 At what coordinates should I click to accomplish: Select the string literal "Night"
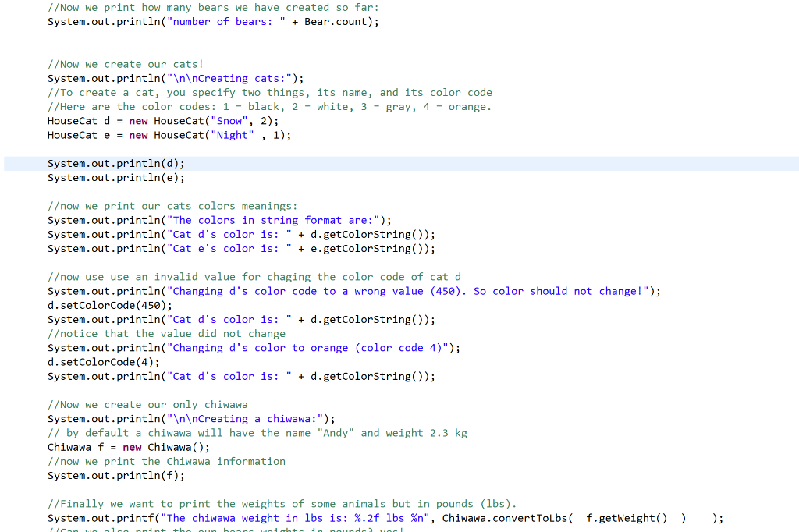pos(232,134)
